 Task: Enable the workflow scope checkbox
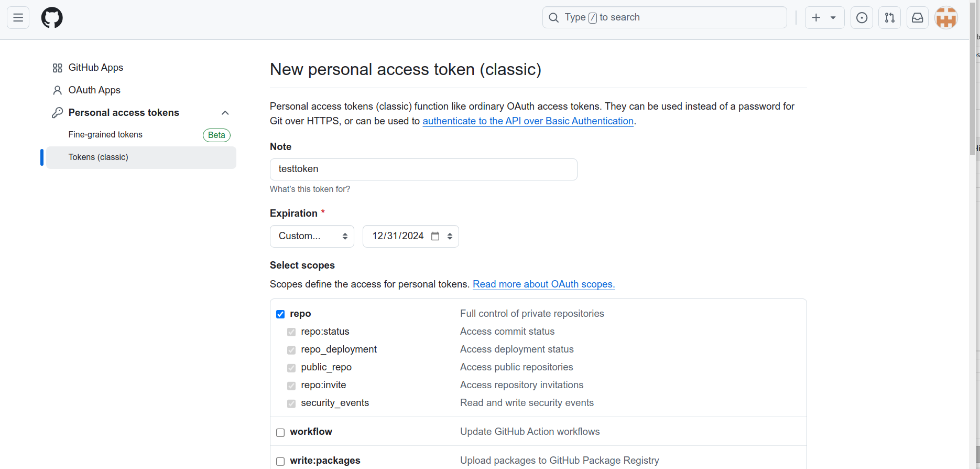[x=280, y=432]
